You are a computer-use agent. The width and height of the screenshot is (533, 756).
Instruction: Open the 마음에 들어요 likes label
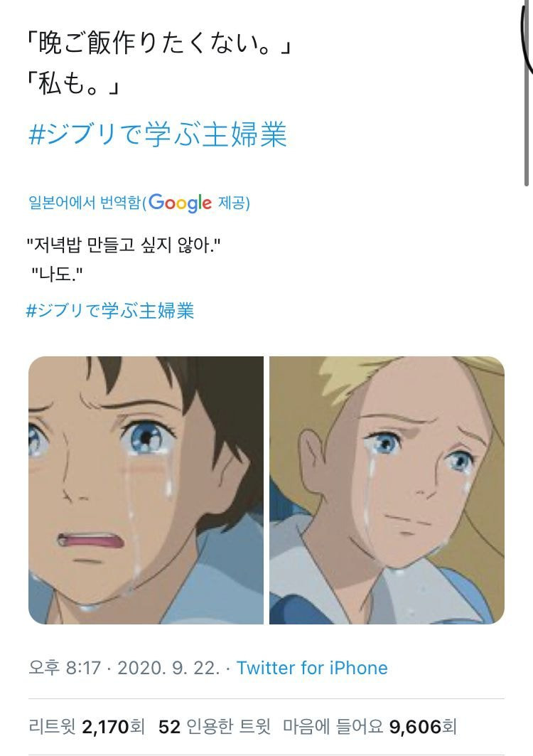click(x=333, y=726)
